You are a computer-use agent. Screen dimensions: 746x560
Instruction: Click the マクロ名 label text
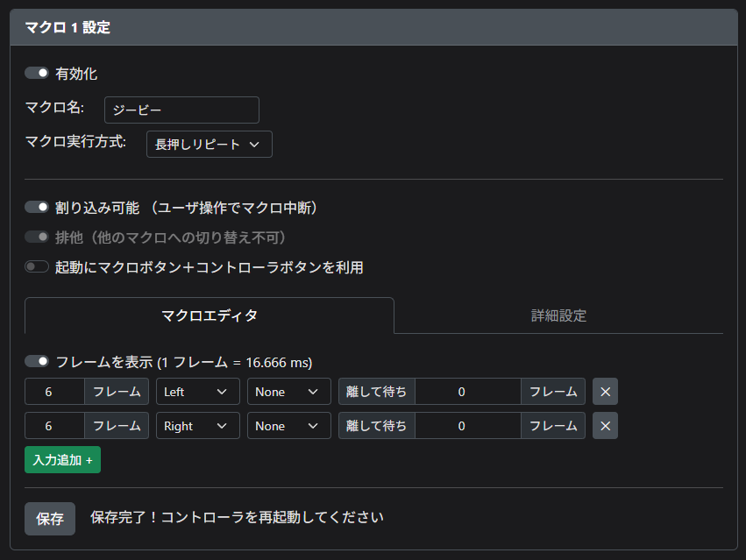(54, 108)
